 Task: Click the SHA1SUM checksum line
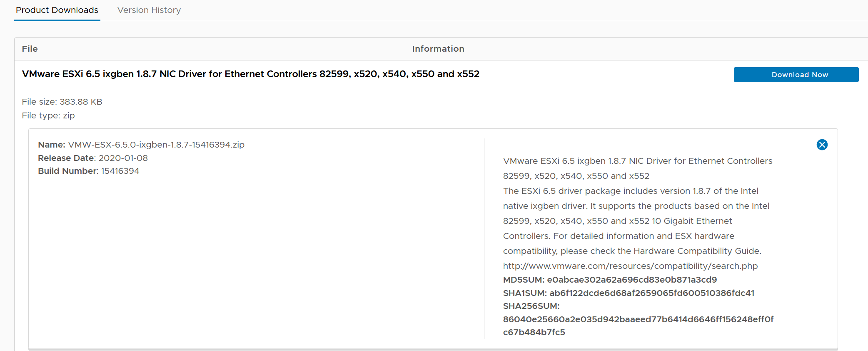pos(629,293)
